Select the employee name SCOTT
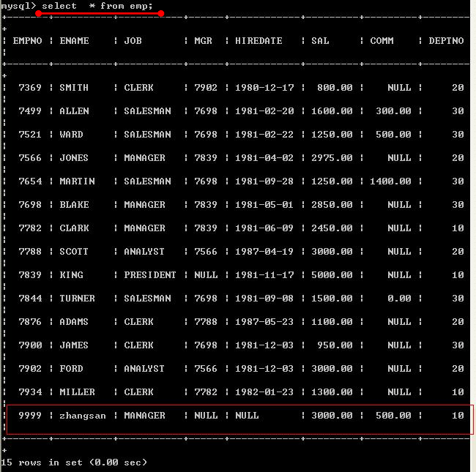 click(x=74, y=252)
